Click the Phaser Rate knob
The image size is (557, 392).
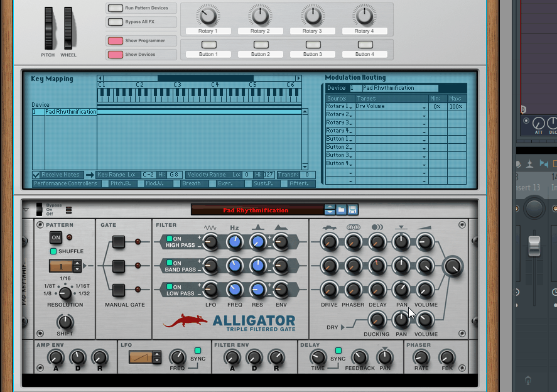tap(421, 357)
